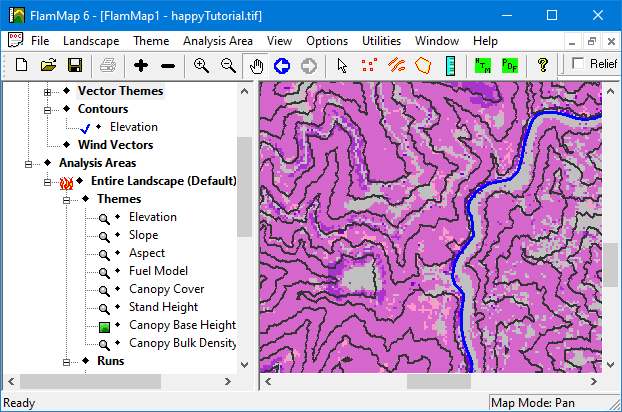Click the 'Map Mode: Pan' status text
The image size is (622, 412).
532,403
